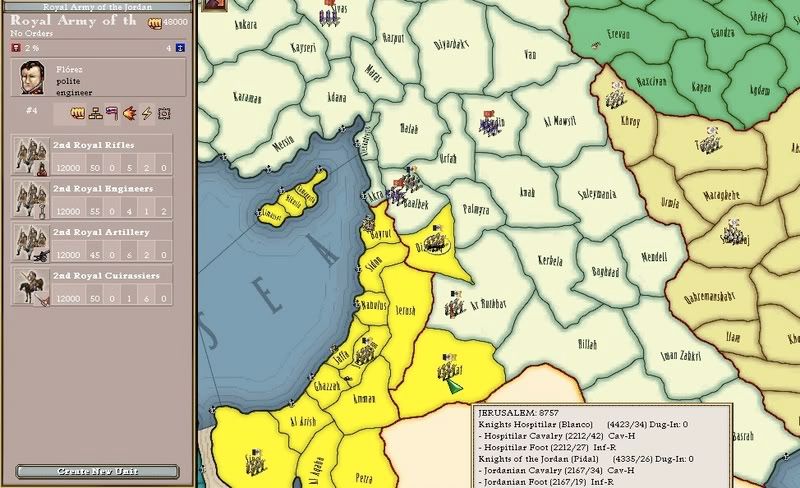800x488 pixels.
Task: Sort units by the lightning bolt column icon
Action: [x=147, y=113]
